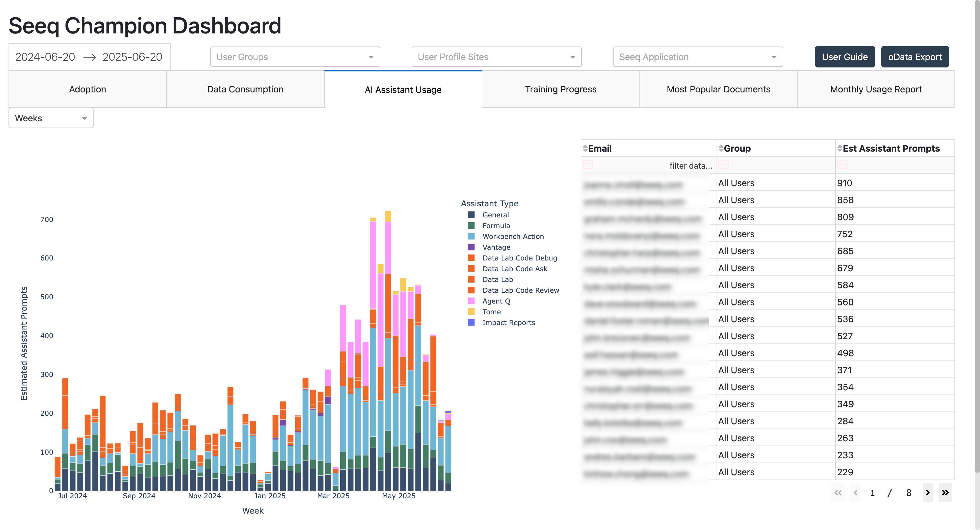Toggle Workbench Action legend swatch

click(x=471, y=236)
